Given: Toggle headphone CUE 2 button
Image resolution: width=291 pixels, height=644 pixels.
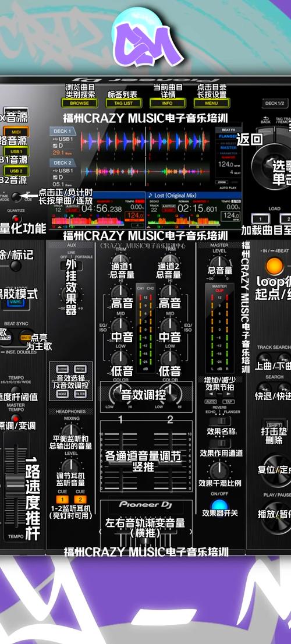Looking at the screenshot, I should coord(80,500).
